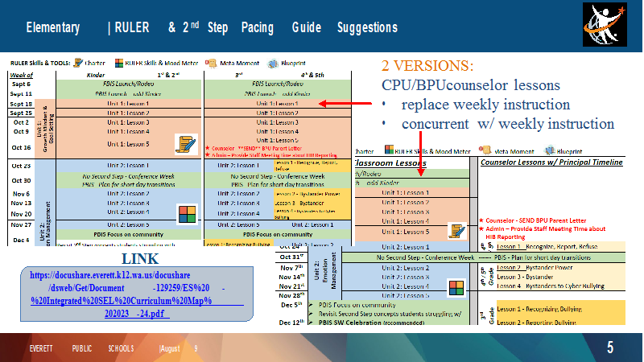Click the 'Oct 30' date row
Screen dimensions: 644x362
tap(21, 180)
